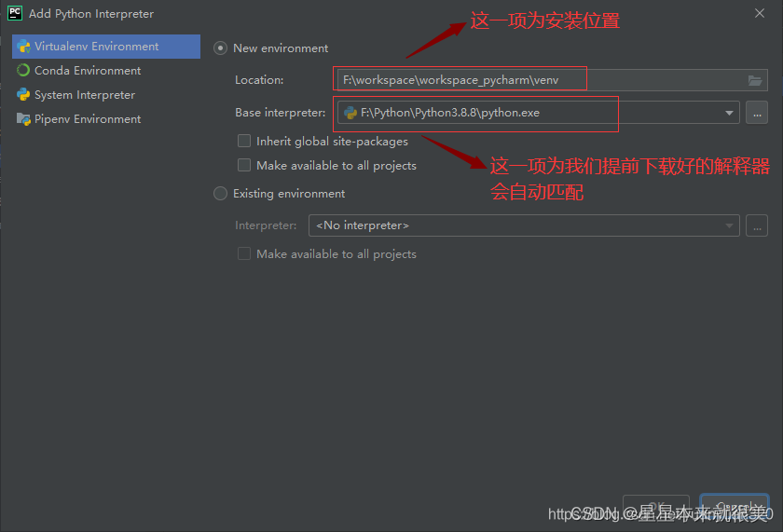Click the Virtualenv Python icon
The height and width of the screenshot is (532, 783).
tap(23, 47)
